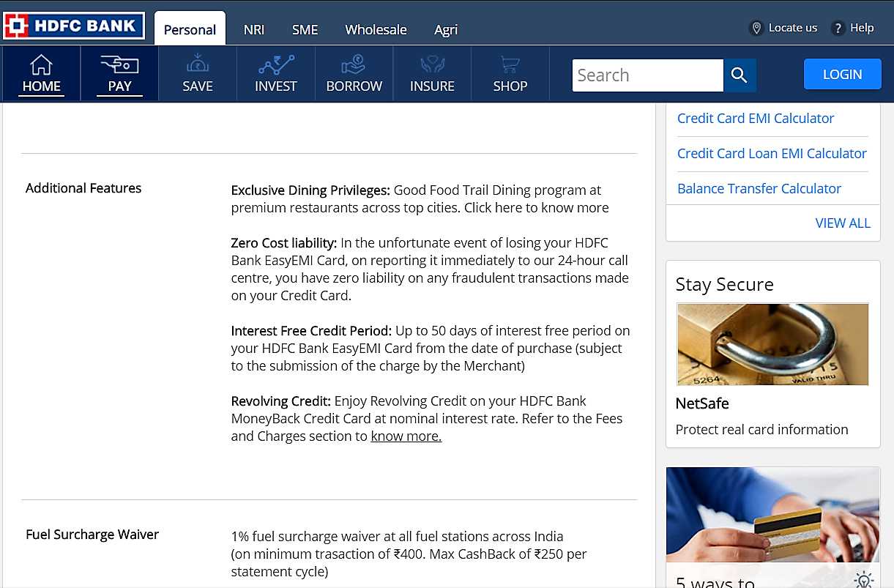The height and width of the screenshot is (588, 894).
Task: Click the Additional Features label
Action: coord(83,188)
